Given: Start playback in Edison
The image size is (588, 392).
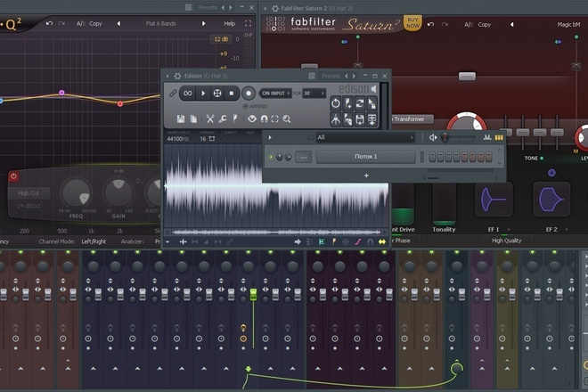Looking at the screenshot, I should click(203, 93).
